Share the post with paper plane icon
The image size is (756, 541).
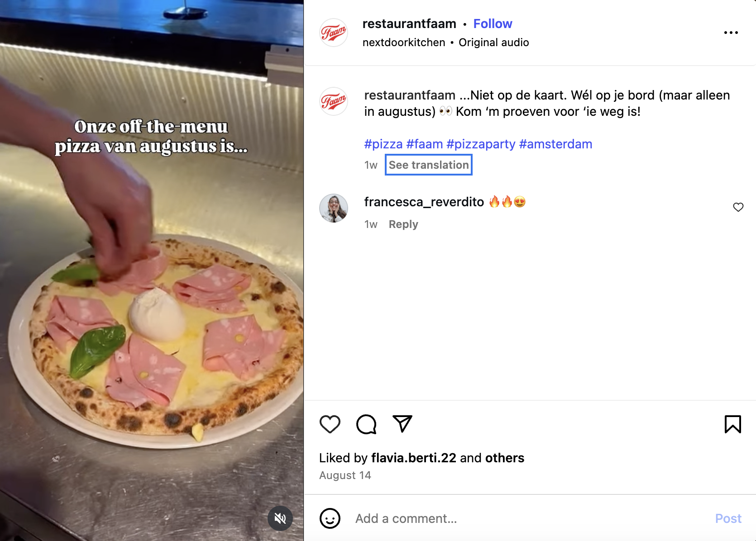402,424
